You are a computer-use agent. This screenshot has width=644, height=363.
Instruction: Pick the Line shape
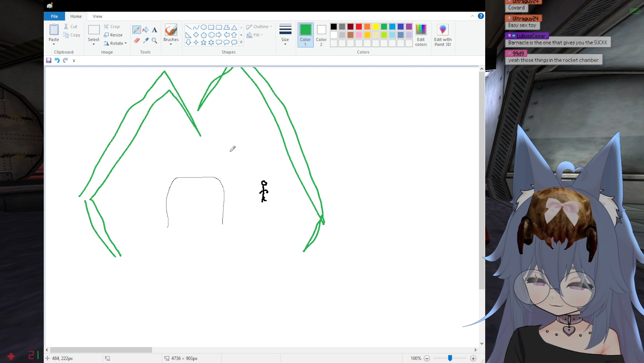coord(188,27)
